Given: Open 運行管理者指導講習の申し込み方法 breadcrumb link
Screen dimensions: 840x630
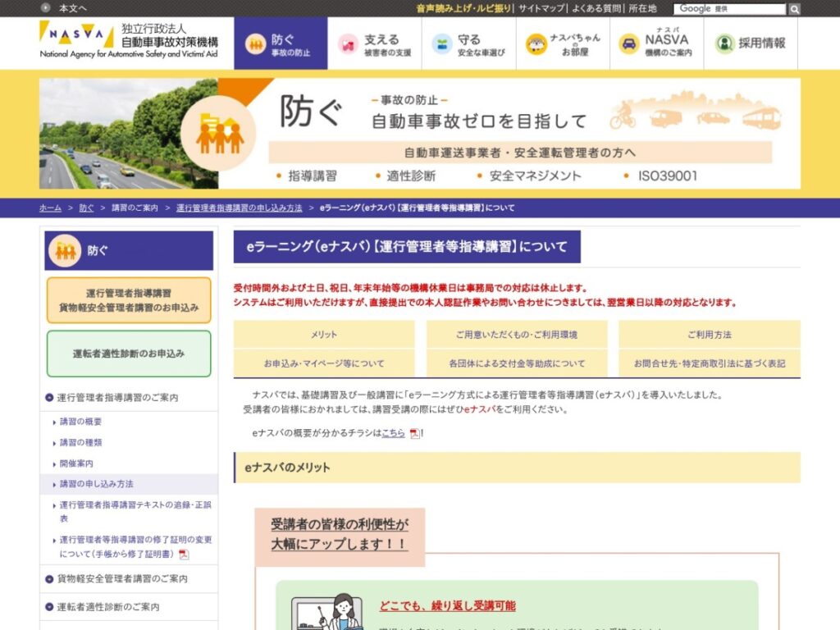Looking at the screenshot, I should (x=239, y=208).
